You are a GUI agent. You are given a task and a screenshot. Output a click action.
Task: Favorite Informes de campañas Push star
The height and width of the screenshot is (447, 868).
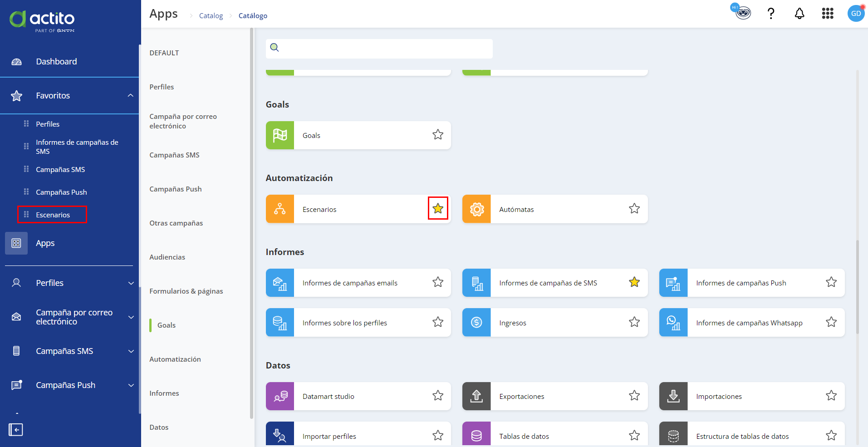pyautogui.click(x=831, y=282)
